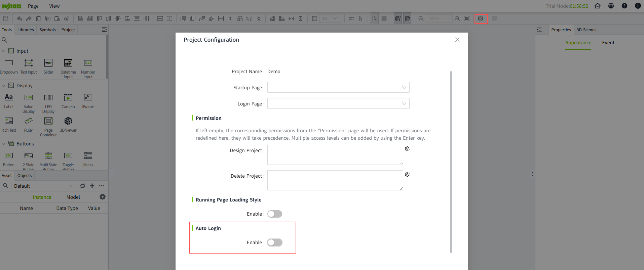644x270 pixels.
Task: Click the Delete Project permission text area
Action: 335,180
